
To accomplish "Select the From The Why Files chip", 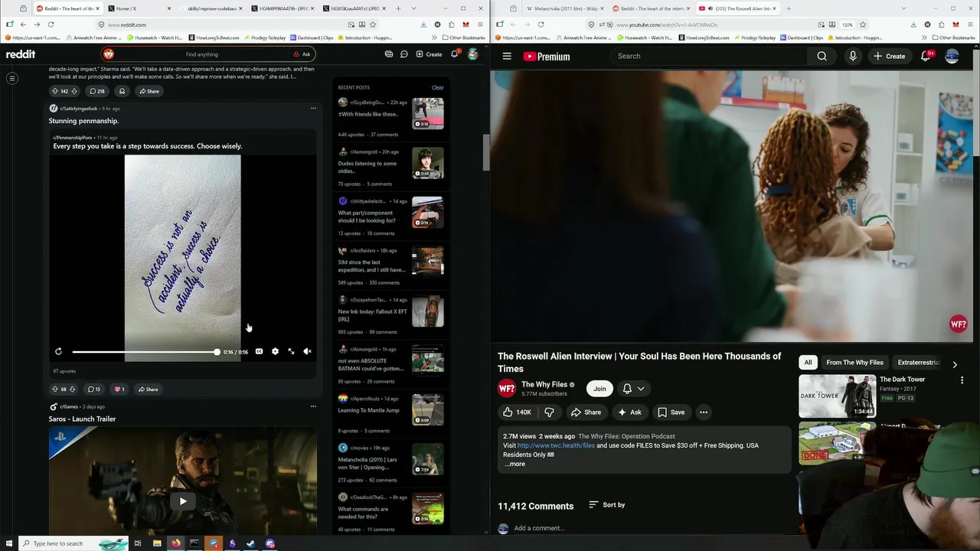I will coord(854,363).
